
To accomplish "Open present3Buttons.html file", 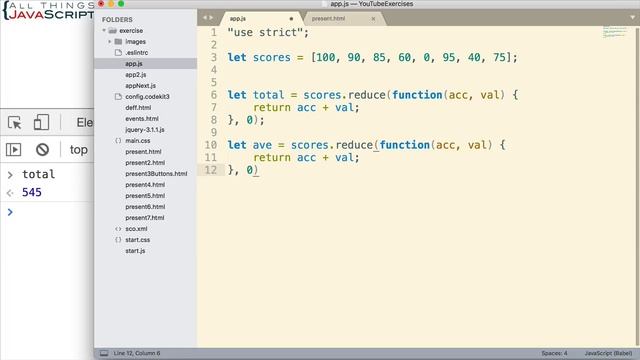I will 156,174.
